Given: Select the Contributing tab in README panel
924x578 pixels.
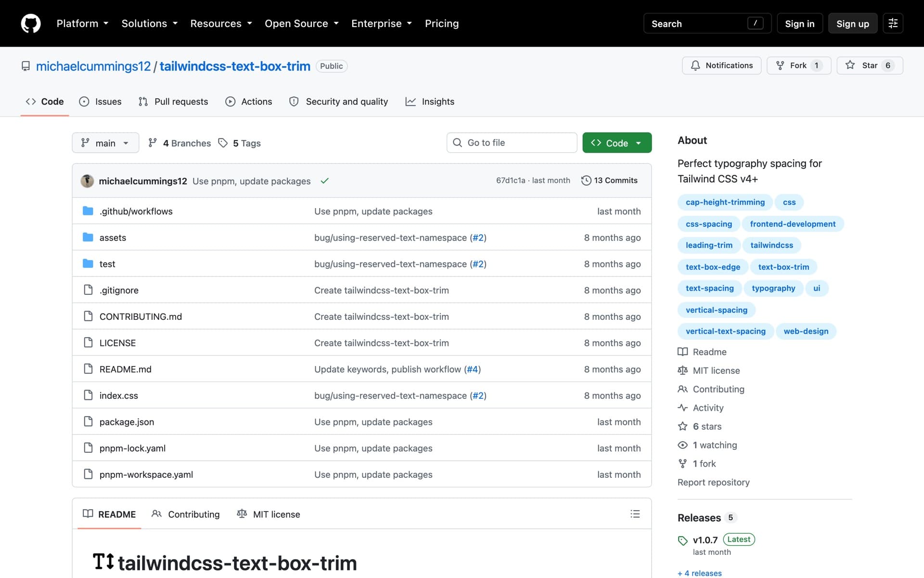Looking at the screenshot, I should pos(185,514).
